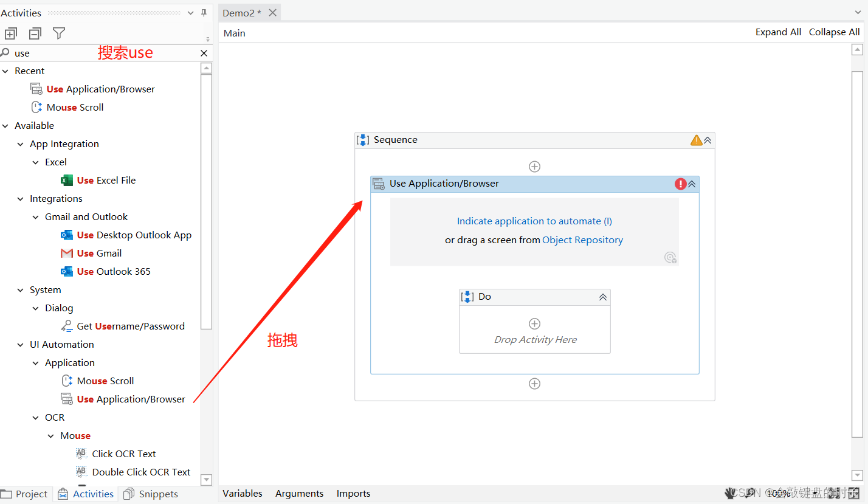Click the plus inside the Do container
This screenshot has width=868, height=504.
click(x=535, y=323)
